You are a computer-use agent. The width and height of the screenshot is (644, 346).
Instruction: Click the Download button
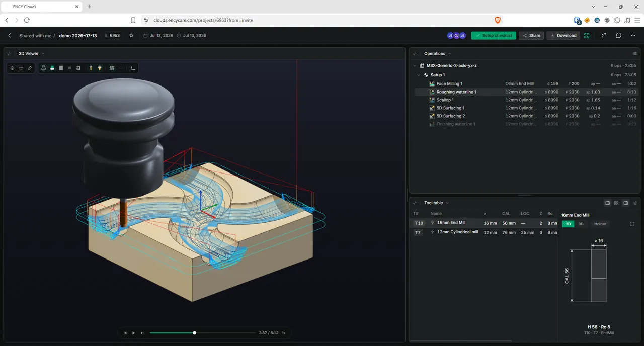click(x=563, y=35)
